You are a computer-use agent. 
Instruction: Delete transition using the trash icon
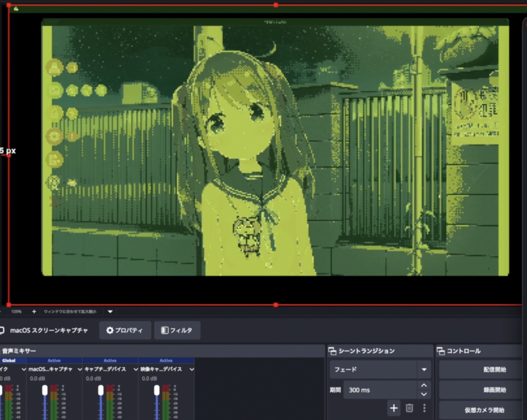coord(409,408)
